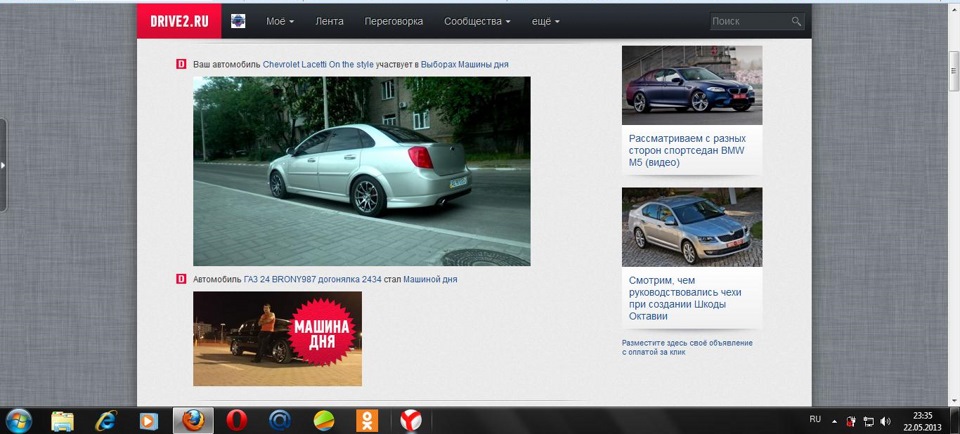960x434 pixels.
Task: Open Windows Explorer from the taskbar
Action: click(62, 421)
